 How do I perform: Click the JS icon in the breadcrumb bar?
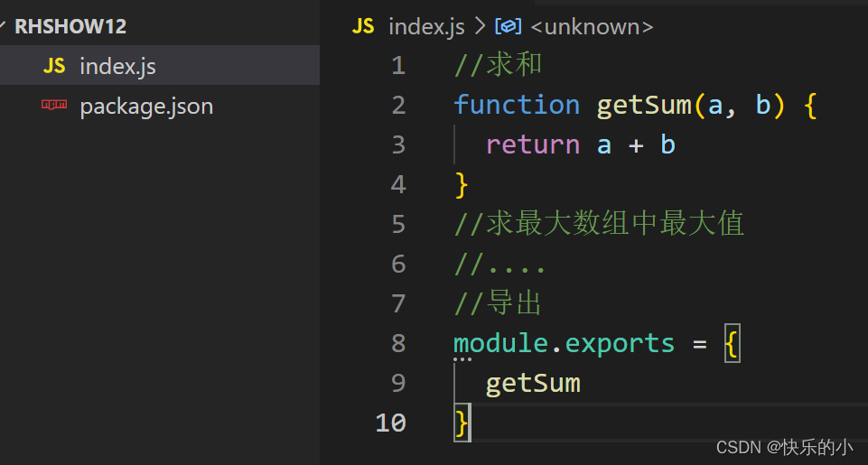tap(363, 26)
